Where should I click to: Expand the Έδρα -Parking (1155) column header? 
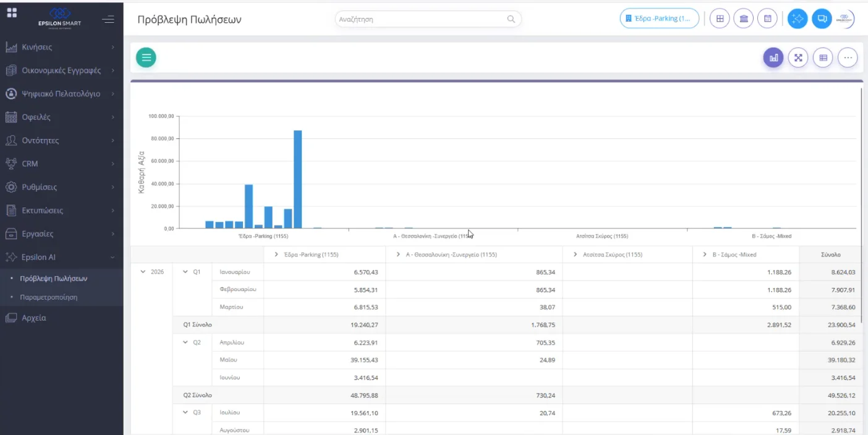pyautogui.click(x=276, y=255)
